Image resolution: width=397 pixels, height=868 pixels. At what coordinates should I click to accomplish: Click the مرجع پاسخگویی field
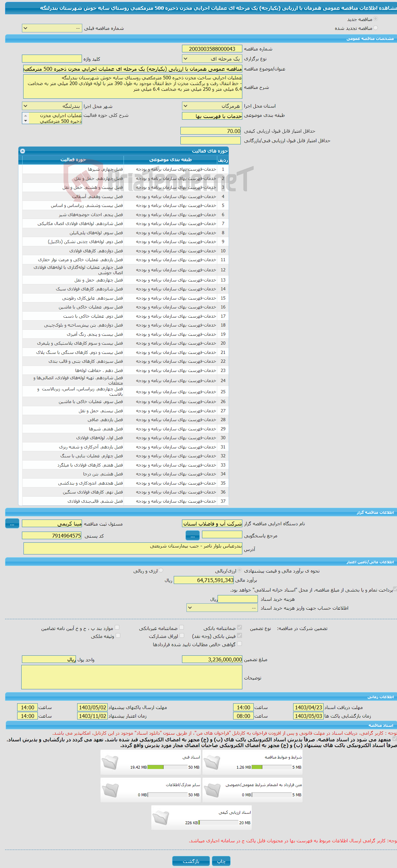point(222,534)
